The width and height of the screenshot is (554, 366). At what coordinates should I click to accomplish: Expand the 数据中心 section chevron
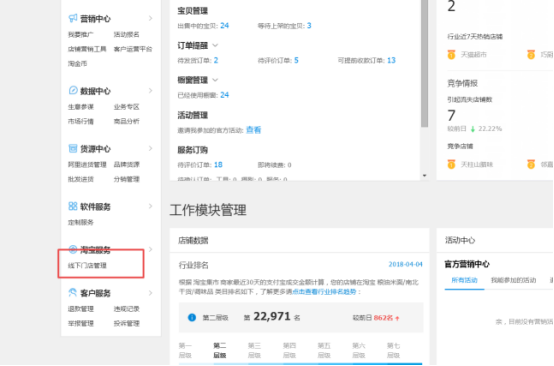pos(151,90)
